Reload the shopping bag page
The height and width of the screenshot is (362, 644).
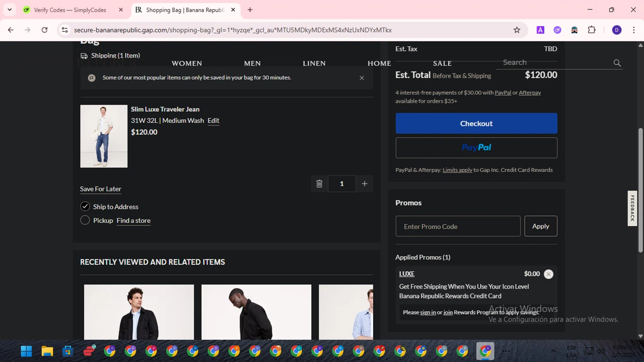point(44,30)
